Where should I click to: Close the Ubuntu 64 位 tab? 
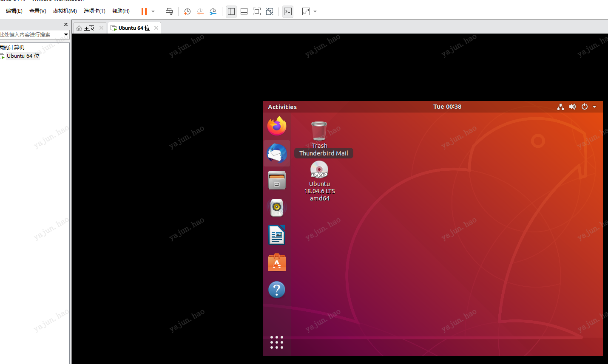coord(156,28)
